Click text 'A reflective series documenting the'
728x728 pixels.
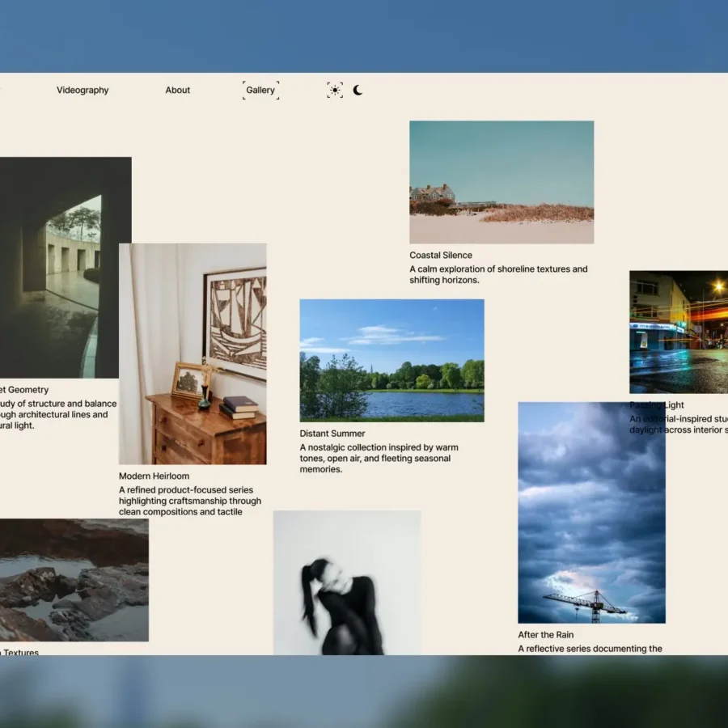pyautogui.click(x=590, y=649)
